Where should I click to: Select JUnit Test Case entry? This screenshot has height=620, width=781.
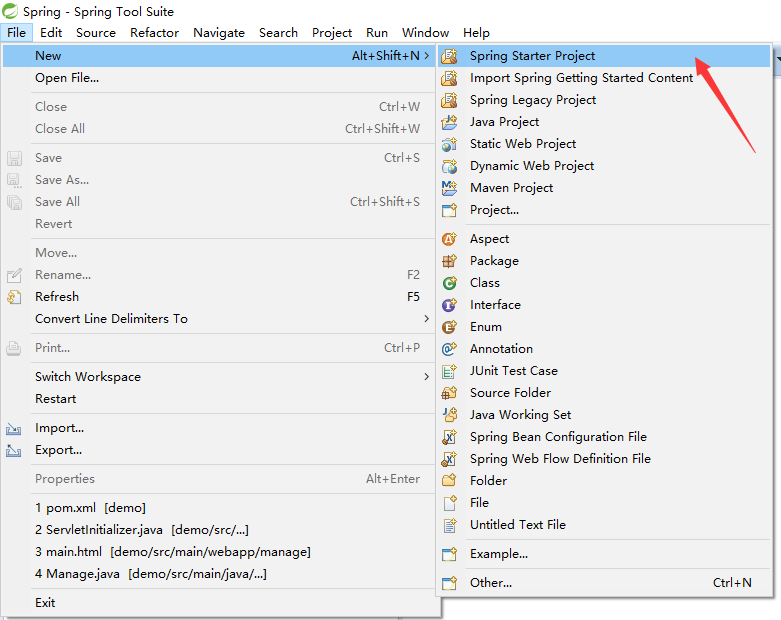604,371
